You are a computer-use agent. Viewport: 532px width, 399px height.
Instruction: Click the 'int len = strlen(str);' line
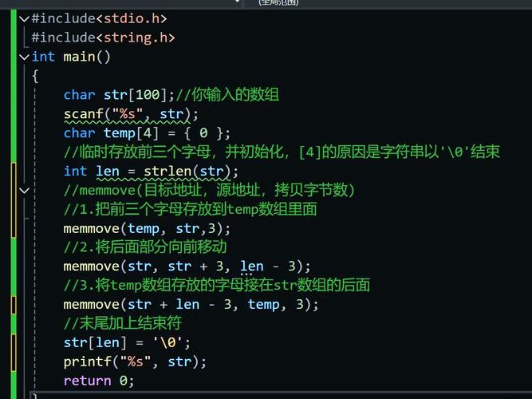(151, 171)
